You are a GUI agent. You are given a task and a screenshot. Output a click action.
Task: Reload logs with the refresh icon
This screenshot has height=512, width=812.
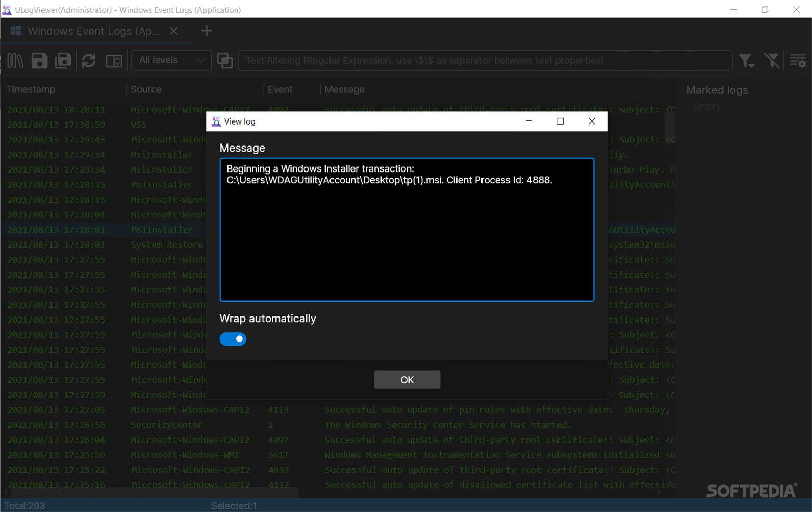click(89, 61)
